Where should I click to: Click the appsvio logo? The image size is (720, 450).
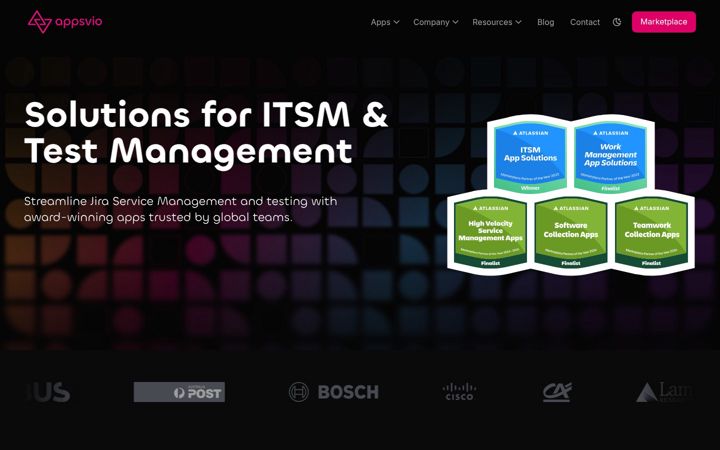coord(65,22)
